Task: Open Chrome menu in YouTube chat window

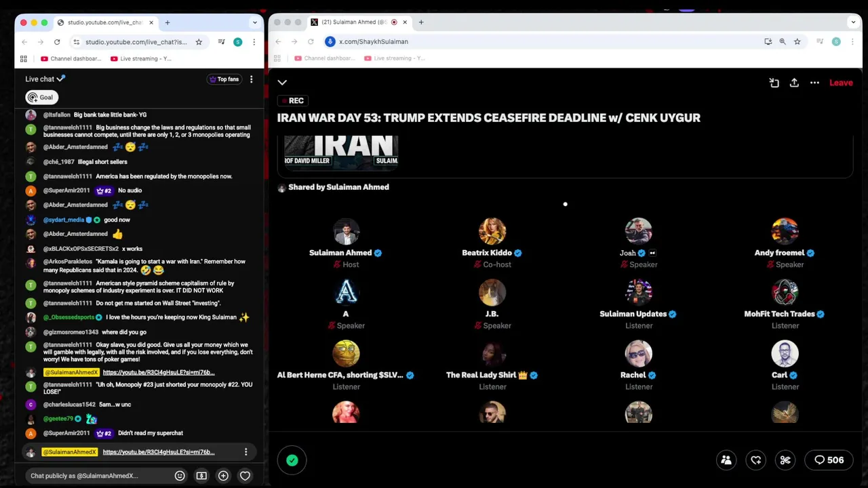Action: click(254, 42)
